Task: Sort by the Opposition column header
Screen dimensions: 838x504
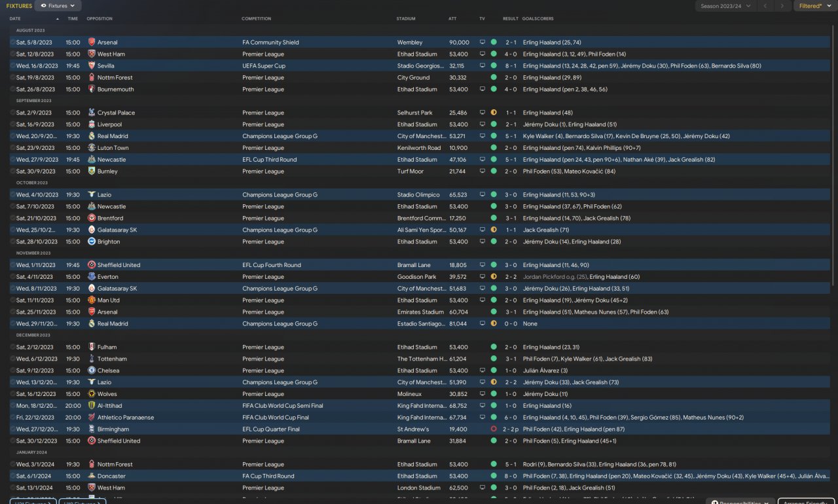Action: pyautogui.click(x=100, y=19)
